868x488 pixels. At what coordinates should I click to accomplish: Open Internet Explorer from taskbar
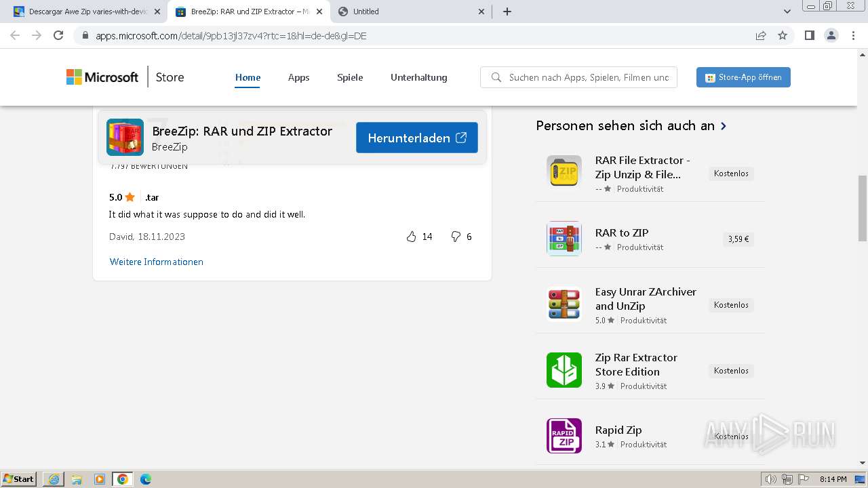pyautogui.click(x=54, y=479)
